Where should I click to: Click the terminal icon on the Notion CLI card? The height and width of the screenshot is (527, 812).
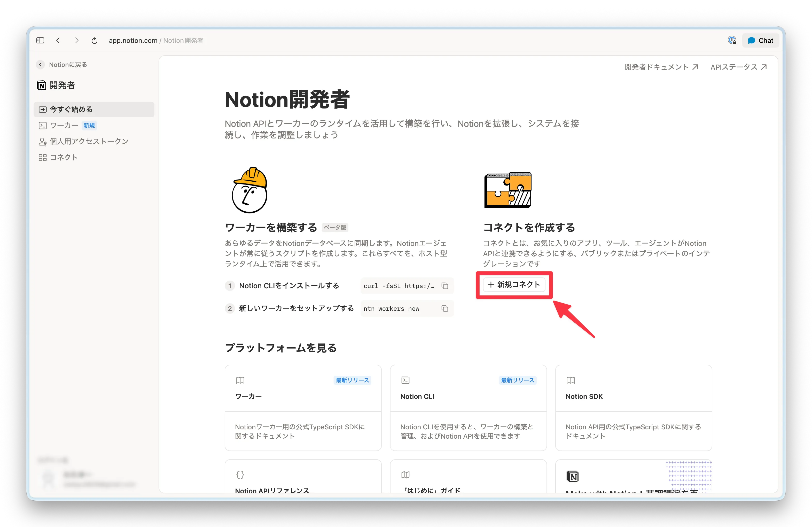405,380
